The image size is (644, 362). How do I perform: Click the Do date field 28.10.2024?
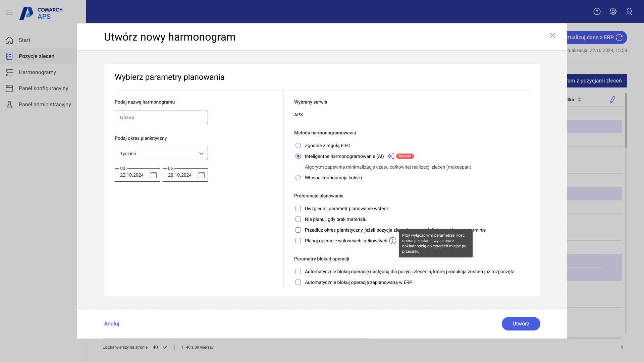(185, 175)
